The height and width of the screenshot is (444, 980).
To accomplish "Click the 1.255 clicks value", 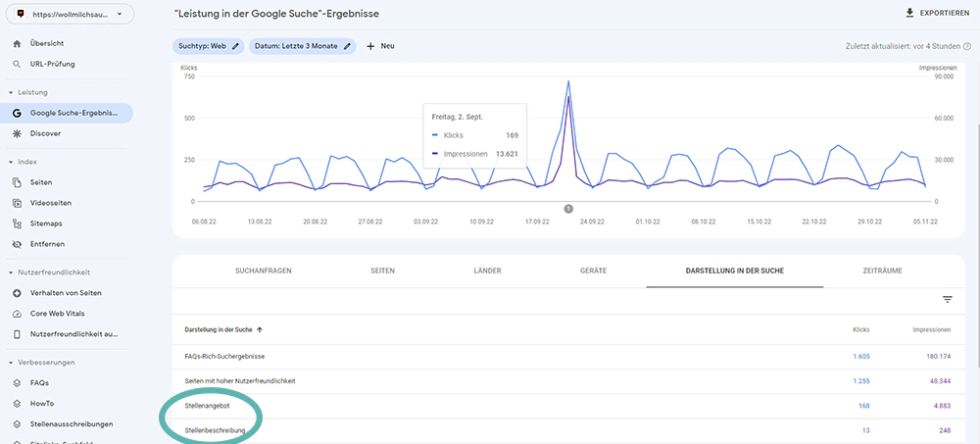I will coord(861,381).
